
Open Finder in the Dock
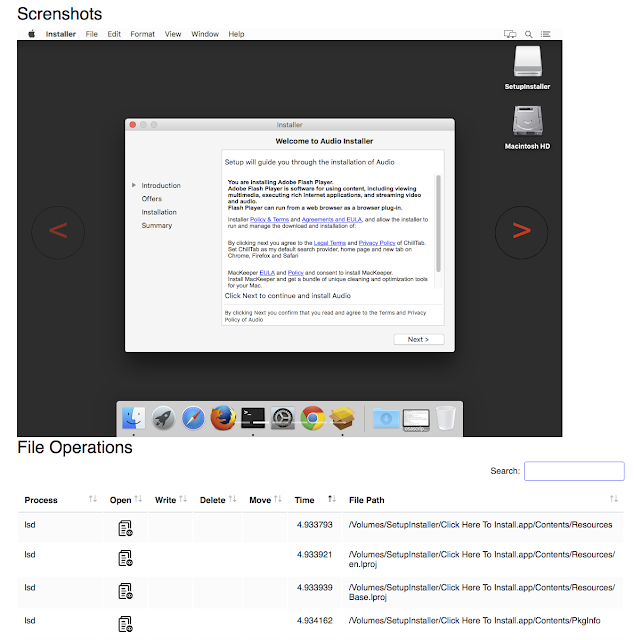[133, 418]
